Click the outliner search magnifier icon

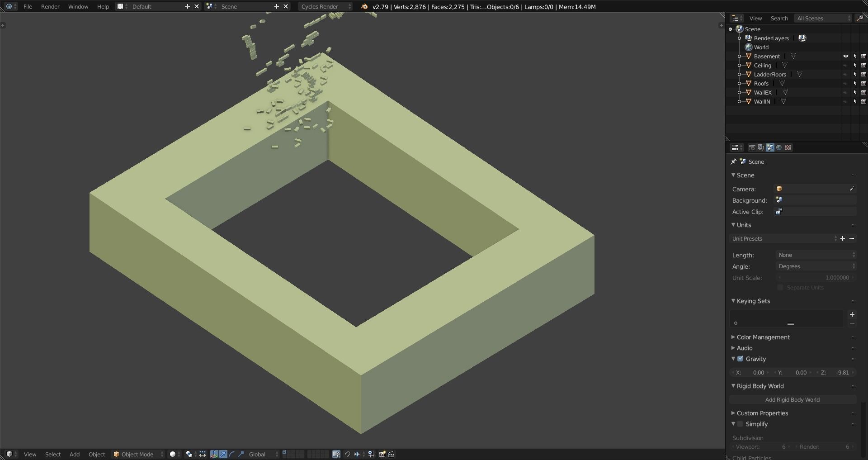click(859, 18)
